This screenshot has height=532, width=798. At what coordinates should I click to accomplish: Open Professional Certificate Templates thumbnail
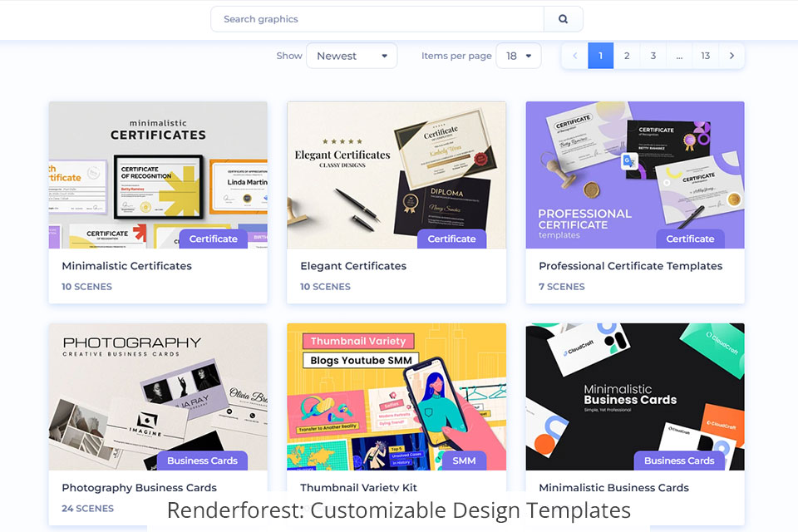pos(635,175)
